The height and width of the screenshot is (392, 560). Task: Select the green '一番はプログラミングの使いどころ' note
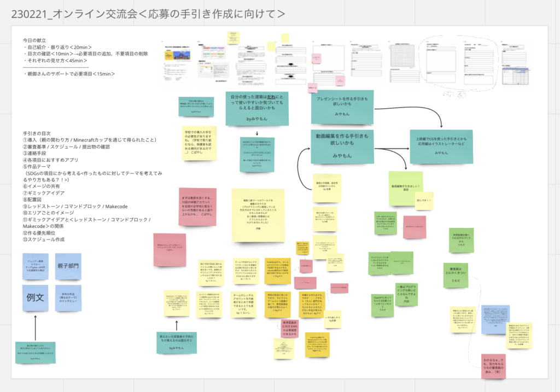406,295
